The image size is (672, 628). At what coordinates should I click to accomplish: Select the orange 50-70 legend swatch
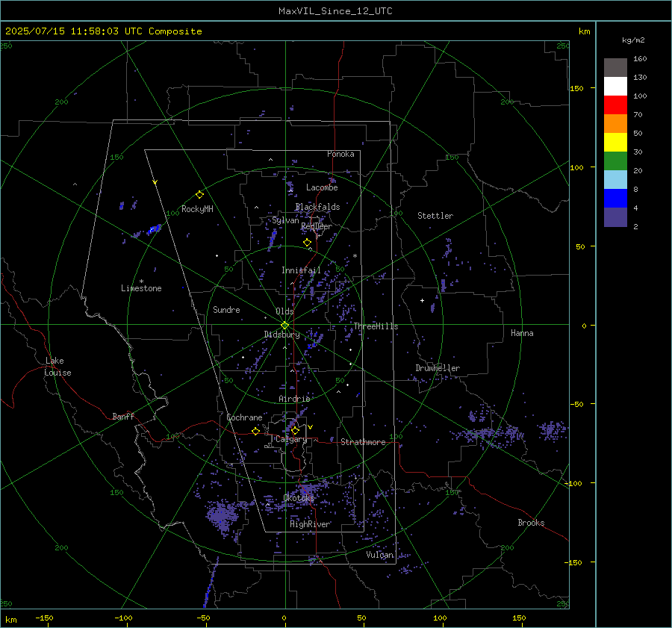point(615,124)
